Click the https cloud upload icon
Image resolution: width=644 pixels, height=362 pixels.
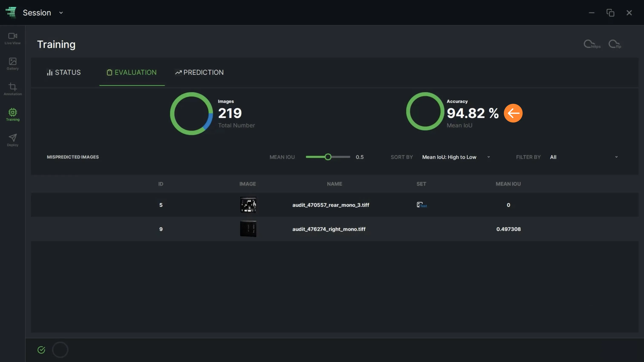coord(592,44)
